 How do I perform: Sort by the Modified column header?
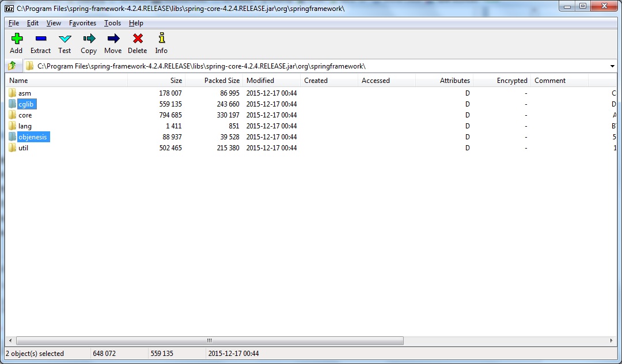[272, 81]
